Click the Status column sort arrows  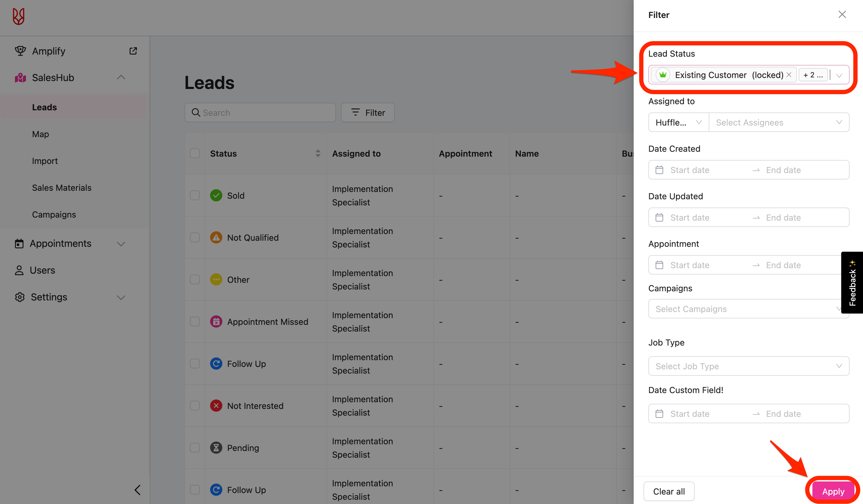tap(318, 153)
